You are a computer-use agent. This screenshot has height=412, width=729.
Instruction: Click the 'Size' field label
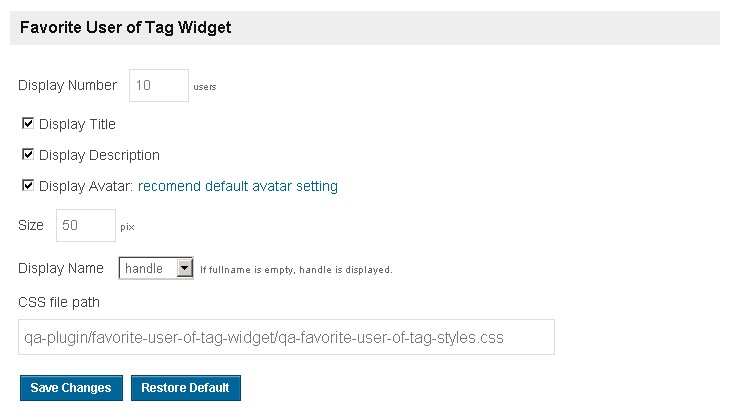(x=31, y=225)
